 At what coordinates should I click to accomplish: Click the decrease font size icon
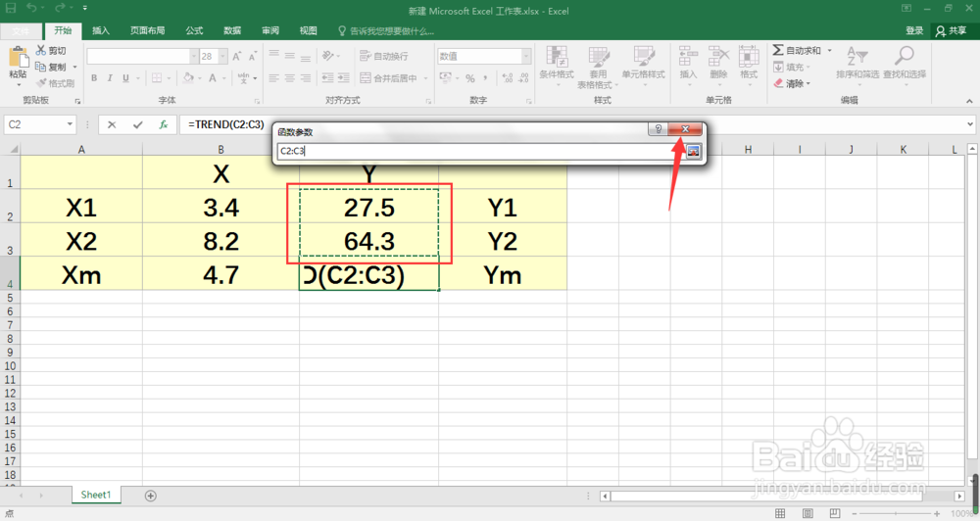pyautogui.click(x=253, y=56)
